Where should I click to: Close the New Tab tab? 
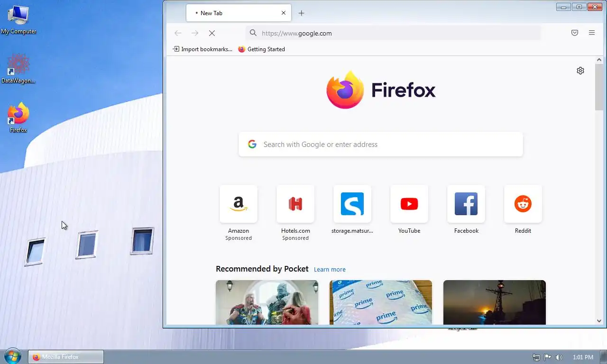(x=284, y=13)
